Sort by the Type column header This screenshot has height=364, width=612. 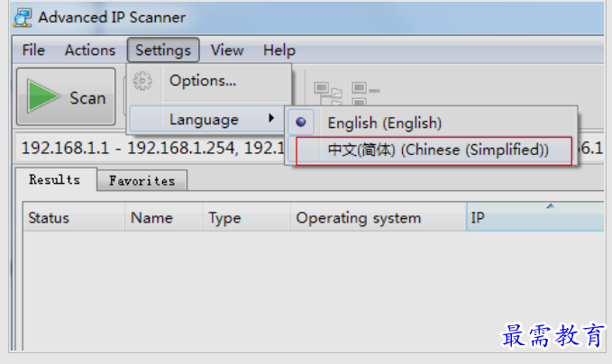pyautogui.click(x=247, y=217)
